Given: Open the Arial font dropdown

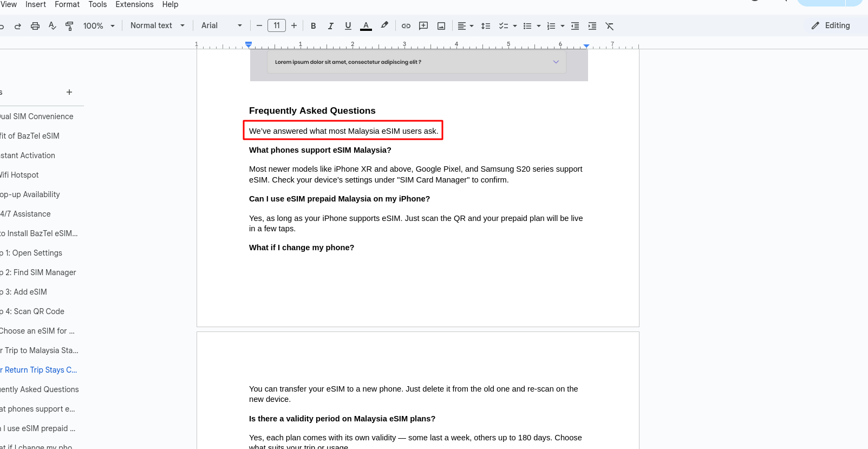Looking at the screenshot, I should click(221, 26).
